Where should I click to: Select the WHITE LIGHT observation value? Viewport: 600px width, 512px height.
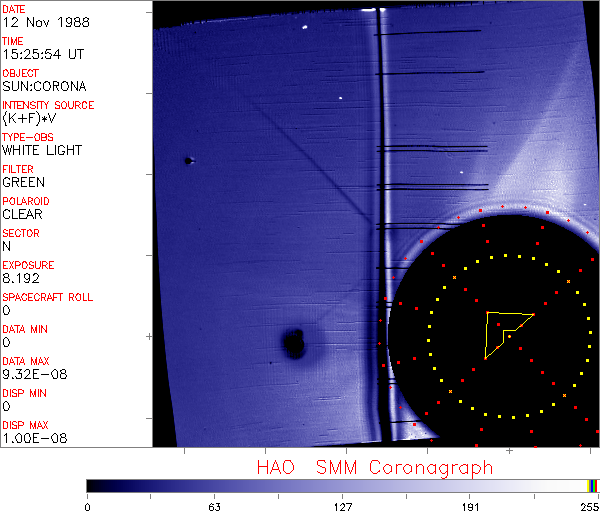(42, 150)
